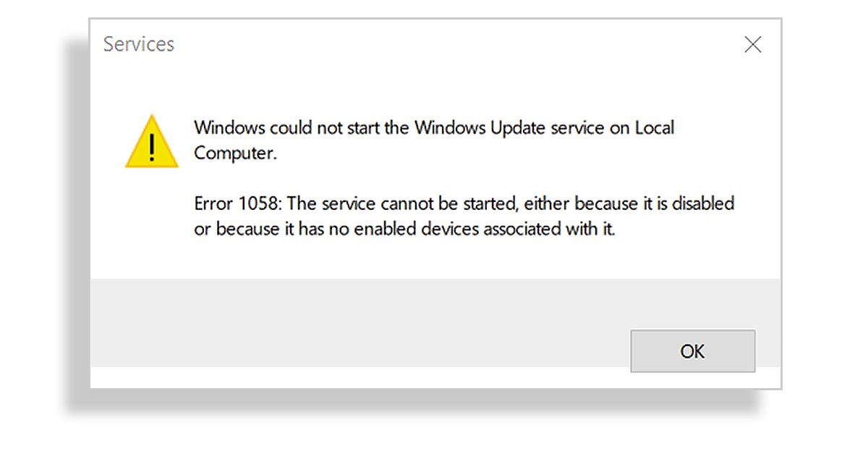Acknowledge Error 1058 with the OK button
The width and height of the screenshot is (868, 454).
(693, 350)
